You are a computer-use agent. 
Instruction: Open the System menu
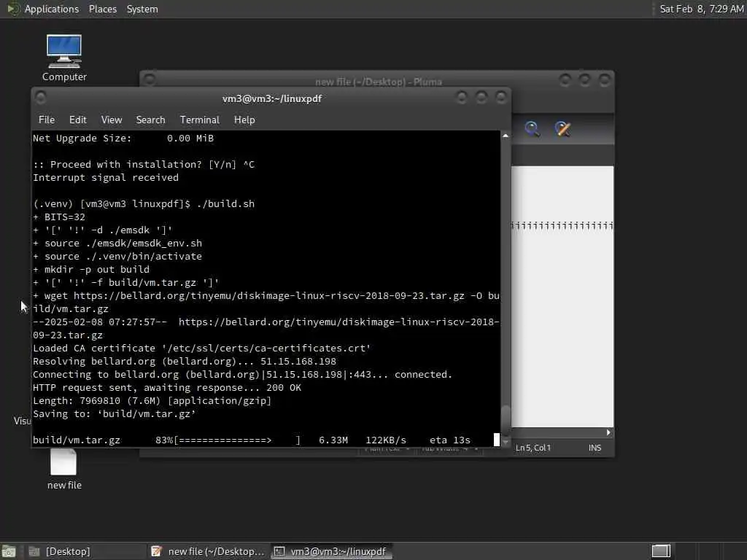[142, 9]
